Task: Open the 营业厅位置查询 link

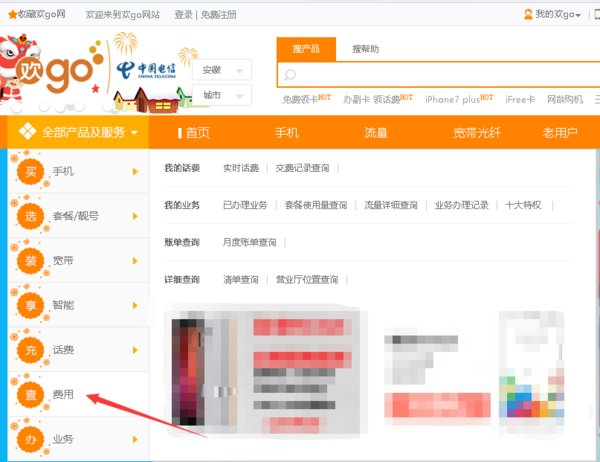Action: coord(307,280)
